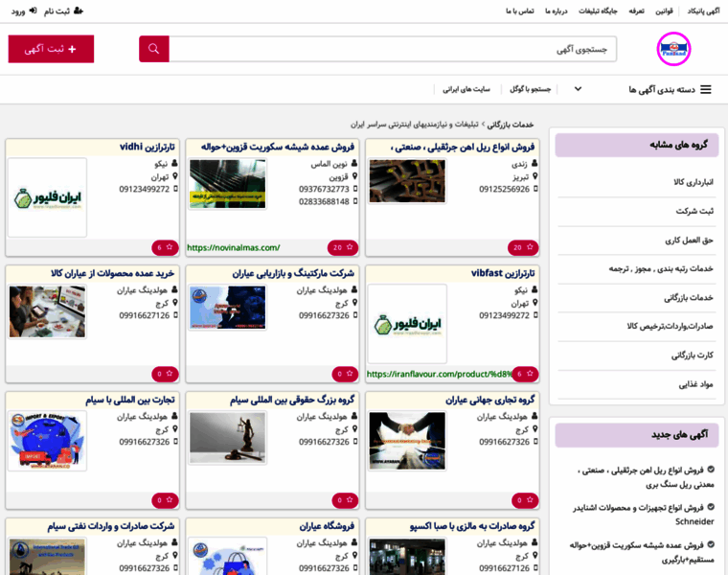Open the hamburger categories menu icon
Screen dimensions: 728x575
coord(706,89)
